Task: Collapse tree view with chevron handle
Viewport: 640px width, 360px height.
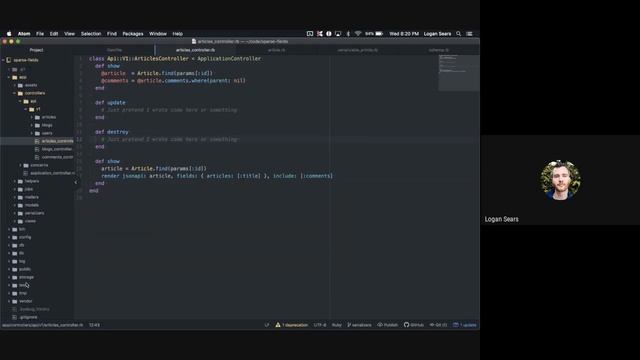Action: [x=76, y=182]
